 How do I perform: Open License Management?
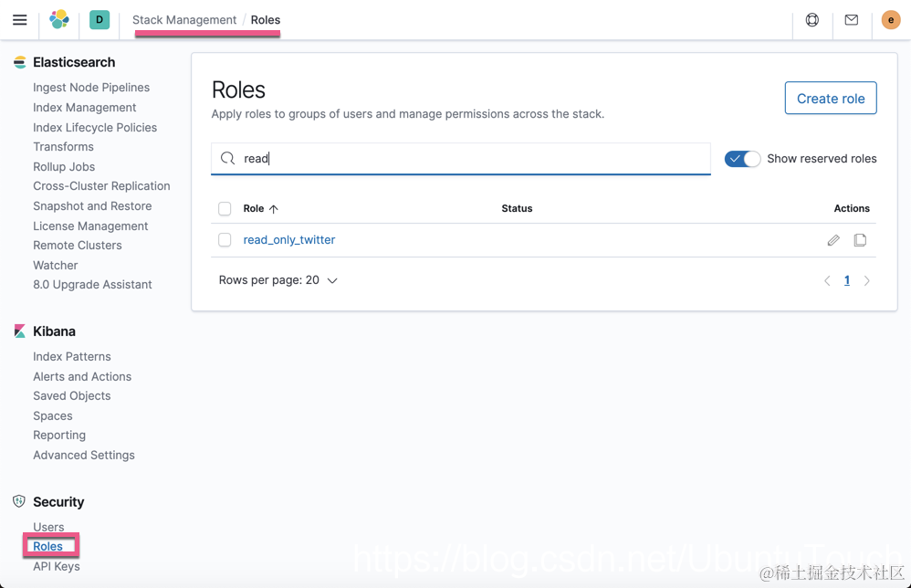[90, 226]
